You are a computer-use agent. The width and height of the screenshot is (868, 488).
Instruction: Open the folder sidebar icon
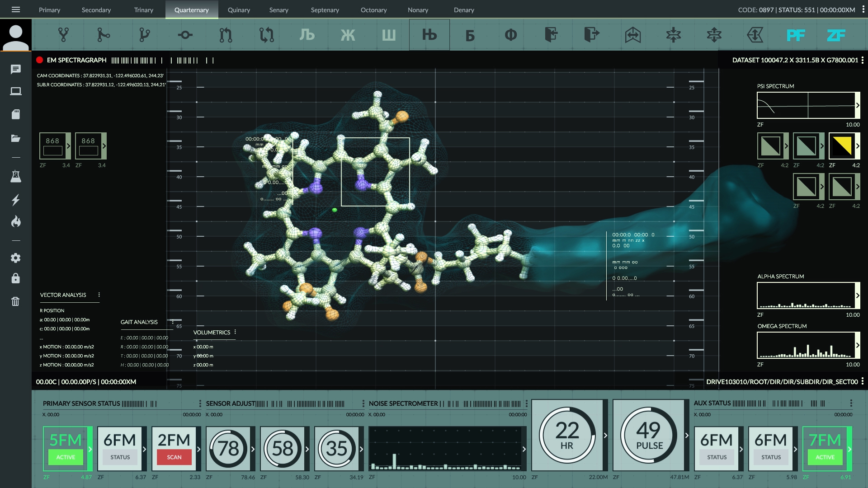[16, 138]
